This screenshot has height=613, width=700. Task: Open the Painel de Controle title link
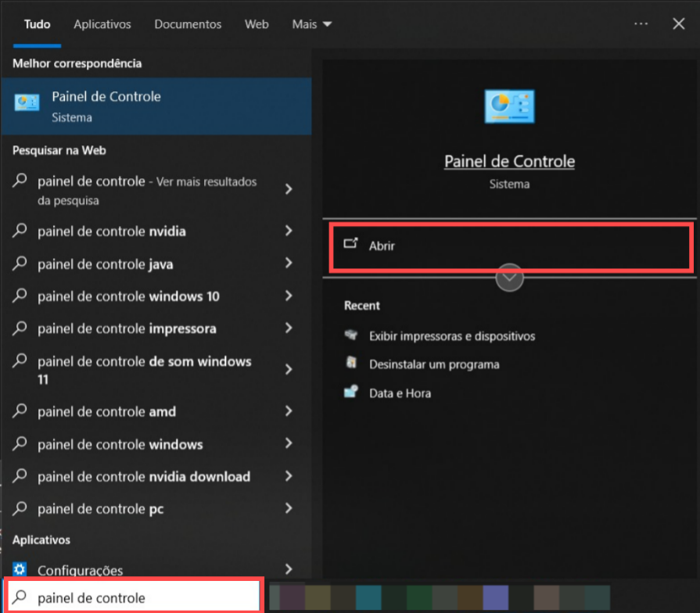pyautogui.click(x=509, y=161)
